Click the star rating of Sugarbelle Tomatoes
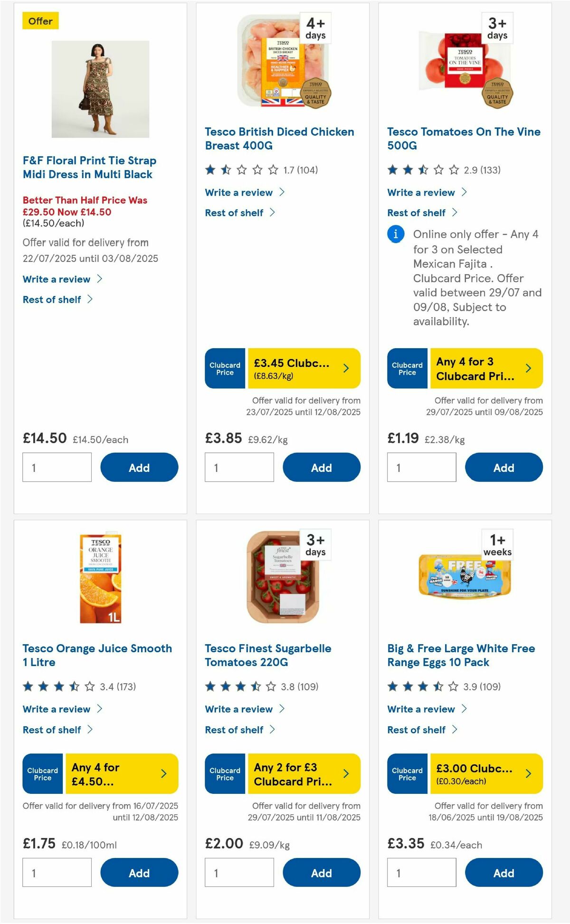Image resolution: width=570 pixels, height=924 pixels. [240, 686]
